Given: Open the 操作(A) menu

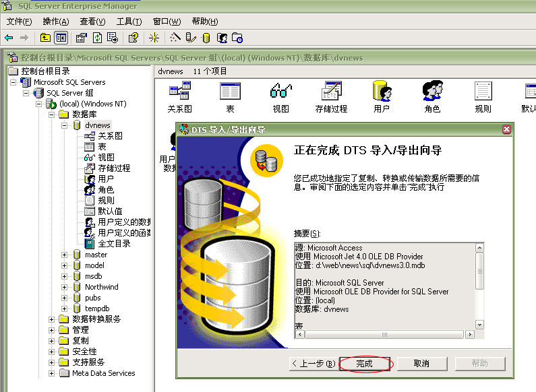Looking at the screenshot, I should 55,22.
